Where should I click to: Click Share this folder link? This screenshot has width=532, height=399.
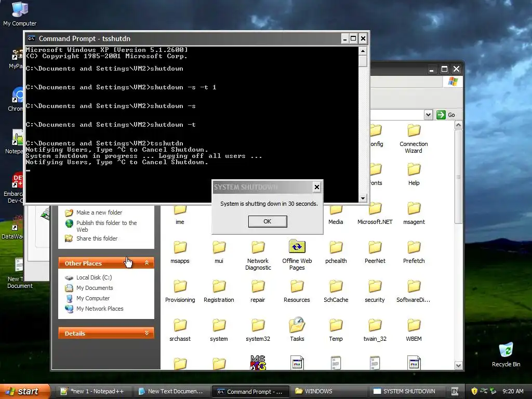click(97, 238)
